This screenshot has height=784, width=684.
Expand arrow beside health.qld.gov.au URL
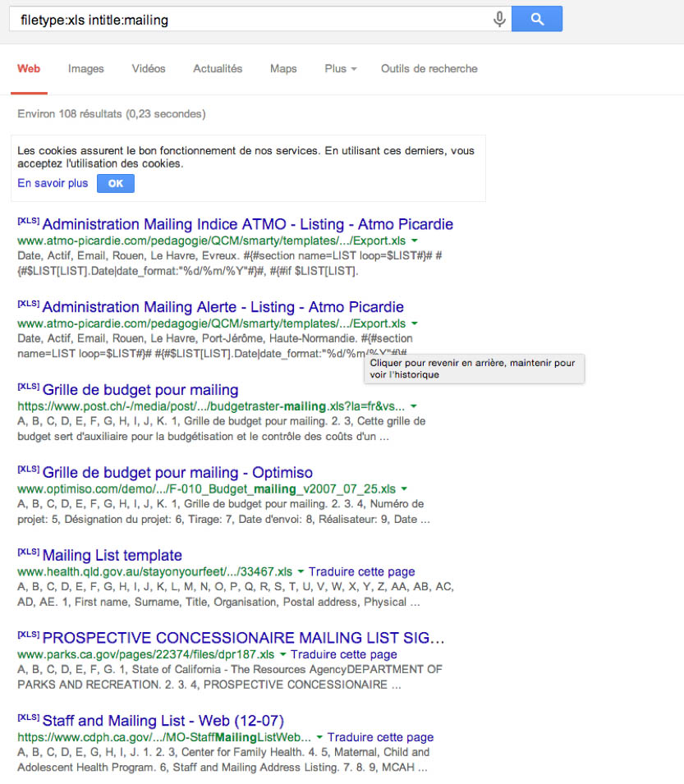(301, 571)
